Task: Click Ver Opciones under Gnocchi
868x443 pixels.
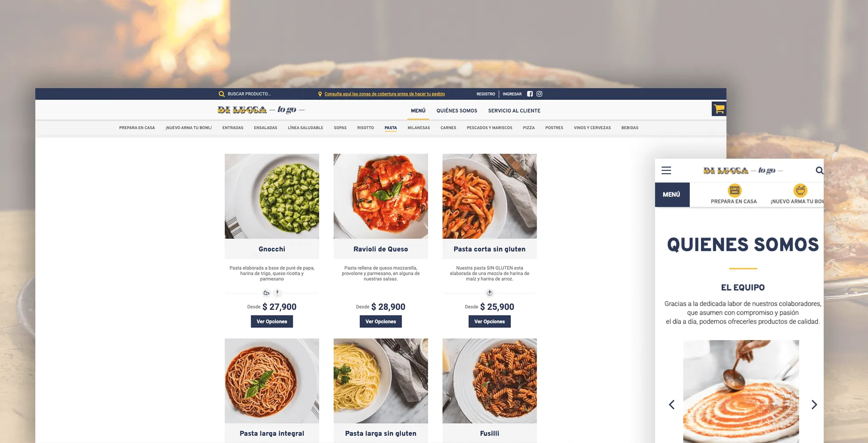Action: tap(272, 321)
